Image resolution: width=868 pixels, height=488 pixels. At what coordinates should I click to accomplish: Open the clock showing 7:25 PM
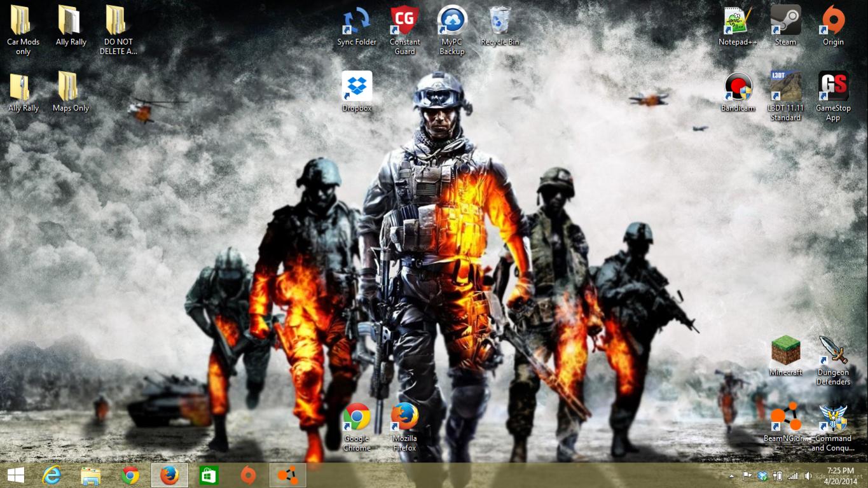[841, 475]
